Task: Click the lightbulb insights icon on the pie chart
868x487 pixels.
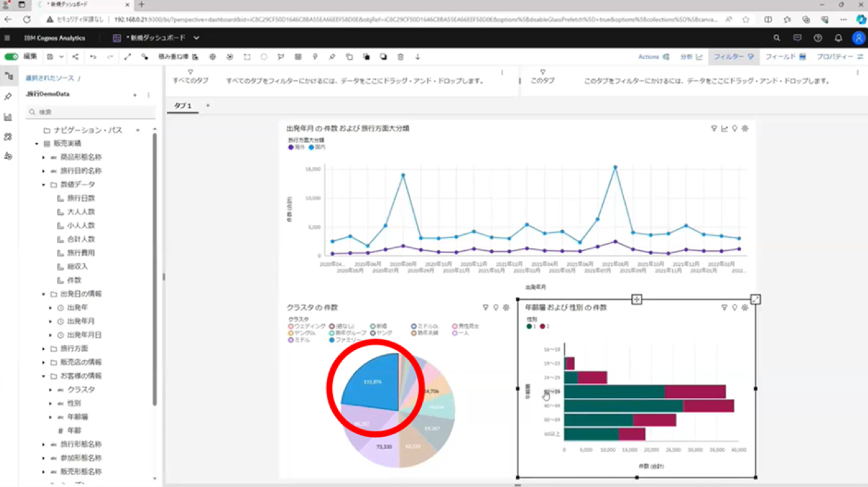Action: (496, 307)
